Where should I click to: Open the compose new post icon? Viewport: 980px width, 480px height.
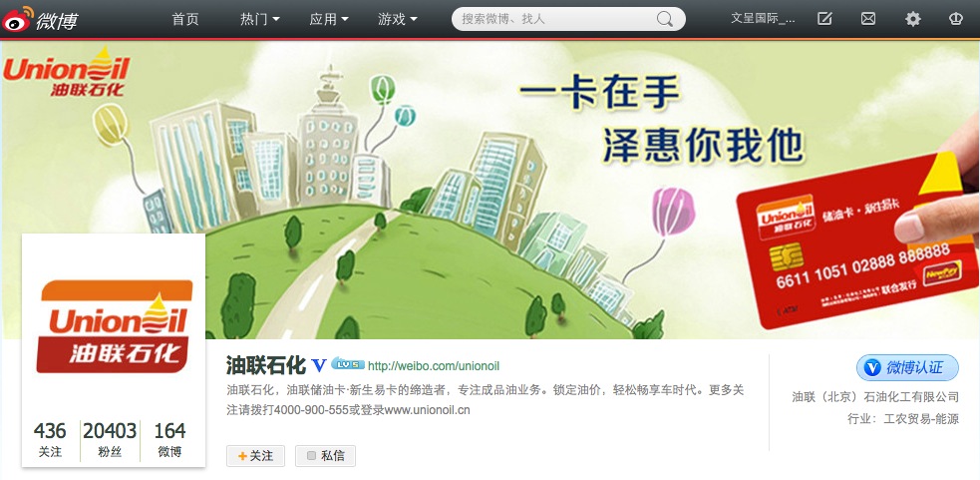click(824, 19)
